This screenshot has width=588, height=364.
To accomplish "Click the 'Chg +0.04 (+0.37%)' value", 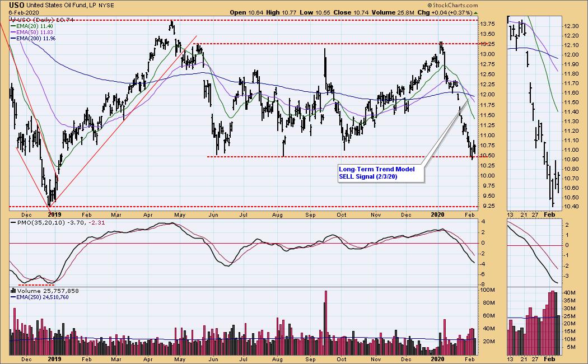I will click(445, 12).
